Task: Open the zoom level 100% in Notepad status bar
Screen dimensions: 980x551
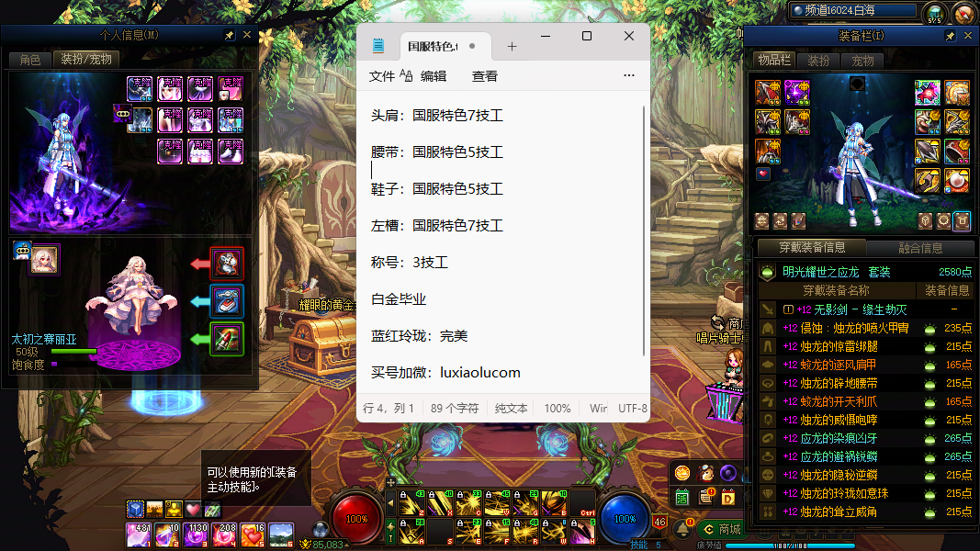Action: pos(558,408)
